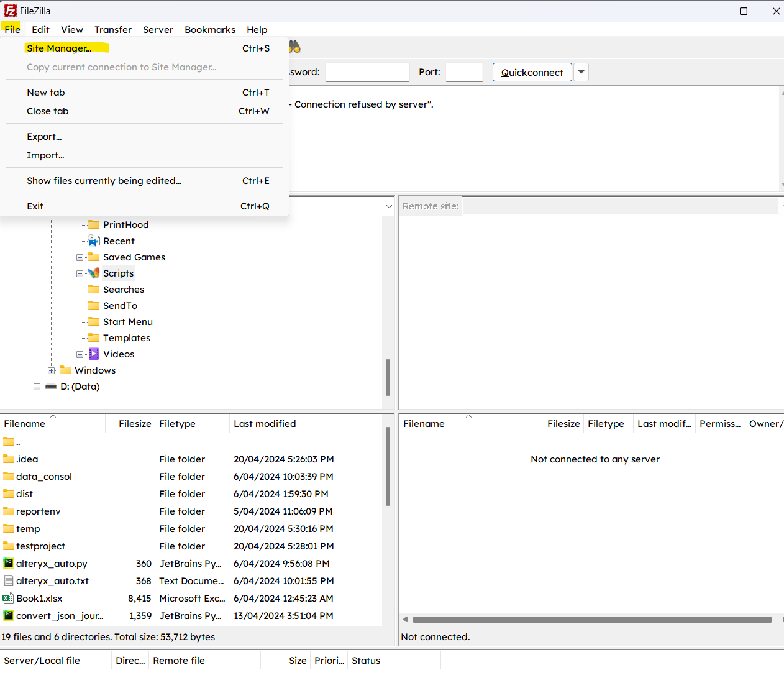
Task: Select the Scripts folder icon in tree
Action: pyautogui.click(x=94, y=273)
